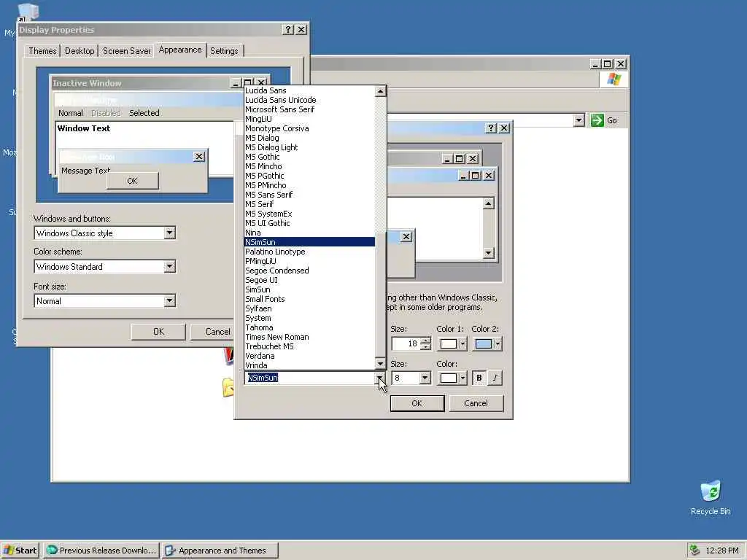Switch to the Themes tab
Image resolution: width=747 pixels, height=560 pixels.
tap(42, 51)
